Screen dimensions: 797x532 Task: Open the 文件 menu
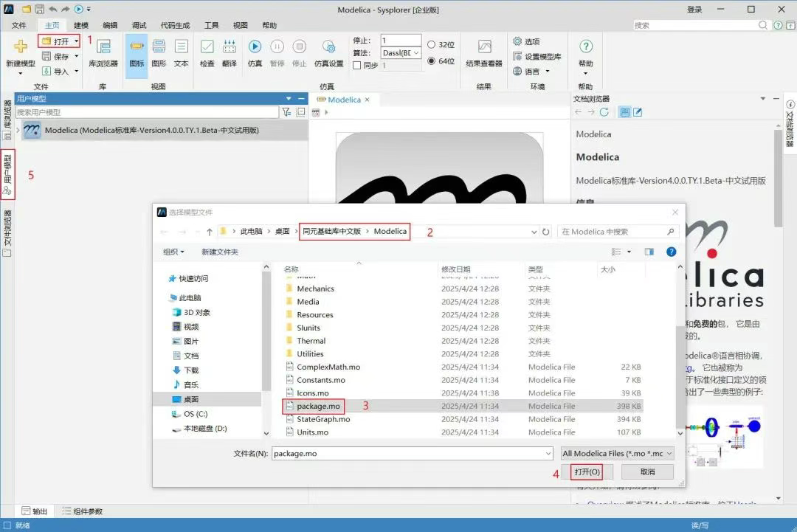[x=18, y=25]
